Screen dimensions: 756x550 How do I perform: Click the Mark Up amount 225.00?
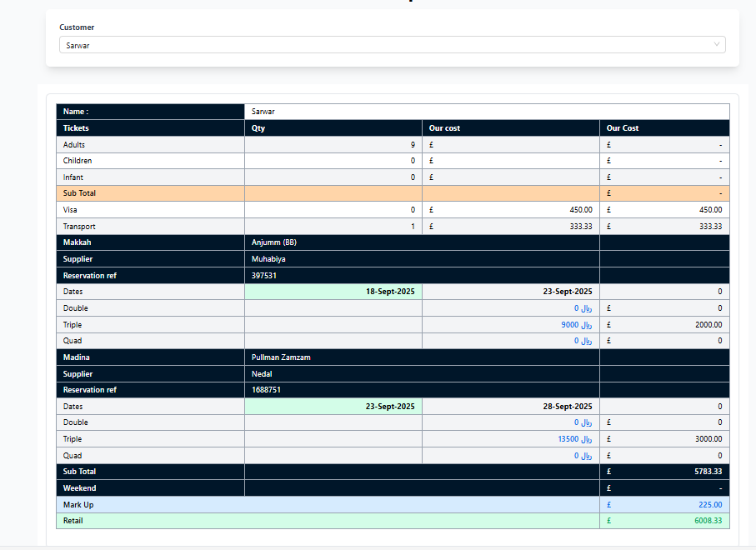point(709,505)
